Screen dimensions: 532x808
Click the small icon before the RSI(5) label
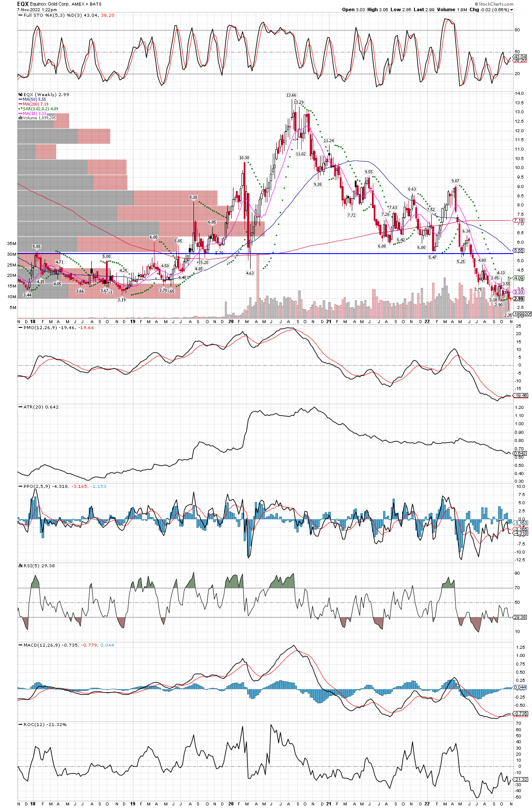(x=20, y=566)
